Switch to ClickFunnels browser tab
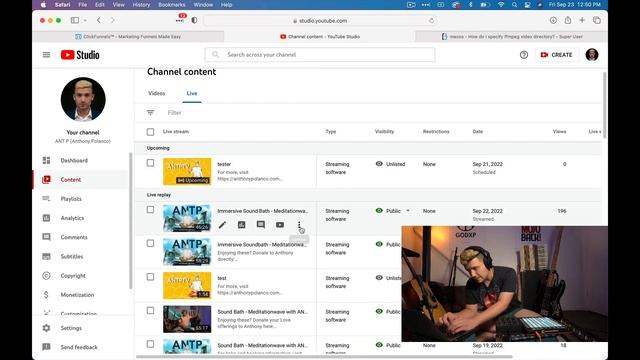 point(128,37)
